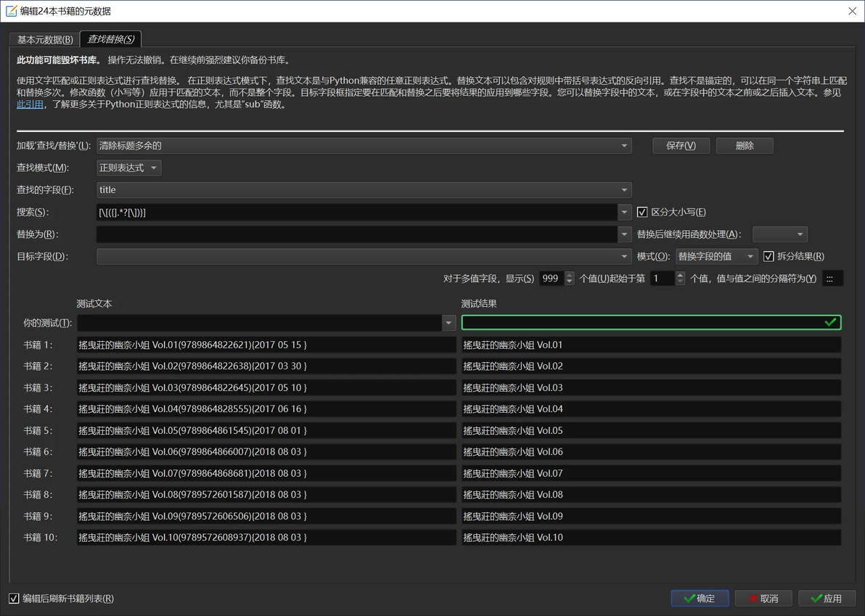Open the 此引用 regex reference link
This screenshot has height=616, width=865.
coord(30,104)
